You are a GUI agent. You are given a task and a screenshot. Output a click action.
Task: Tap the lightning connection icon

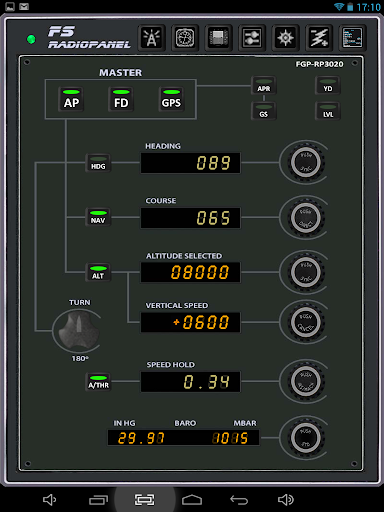tap(319, 38)
